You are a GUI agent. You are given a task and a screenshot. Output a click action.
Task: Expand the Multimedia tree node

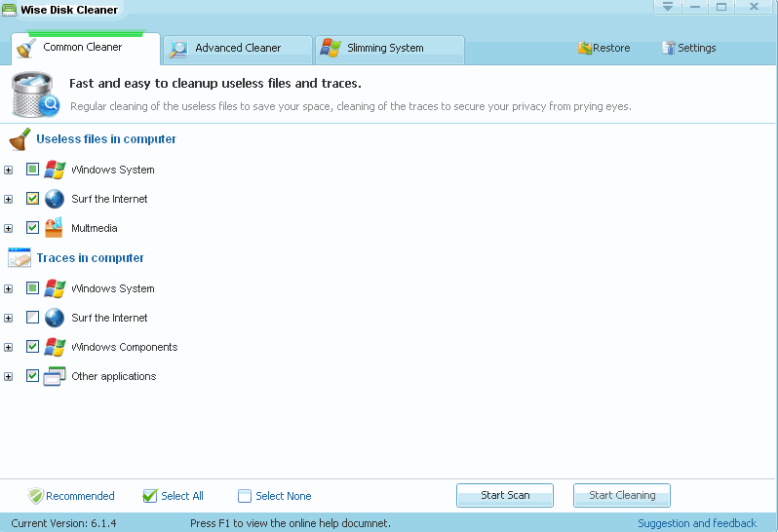click(x=9, y=229)
